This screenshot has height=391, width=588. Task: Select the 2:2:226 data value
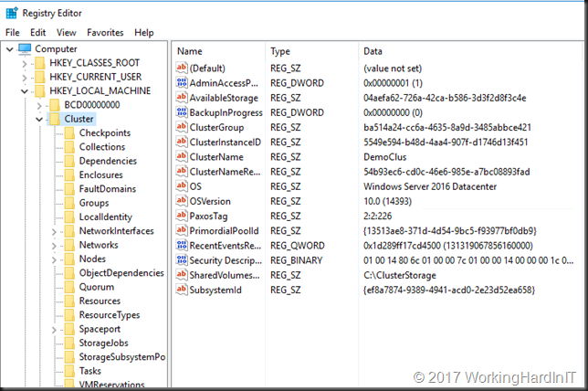pyautogui.click(x=378, y=217)
